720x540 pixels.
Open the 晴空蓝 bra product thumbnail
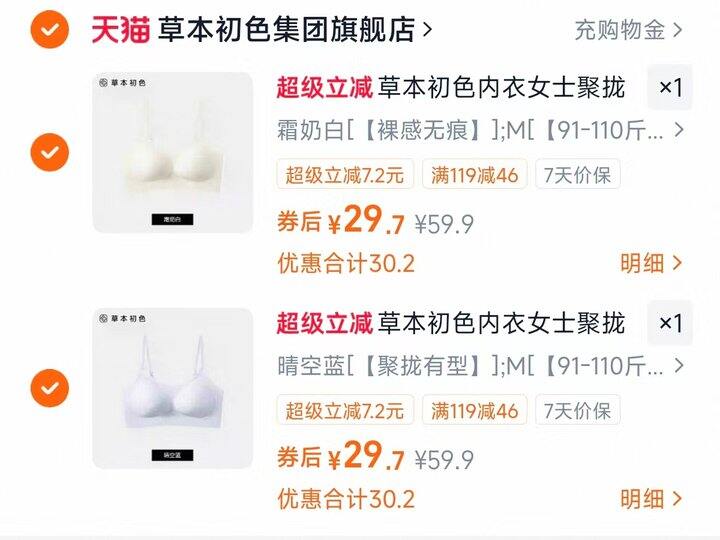pos(173,388)
